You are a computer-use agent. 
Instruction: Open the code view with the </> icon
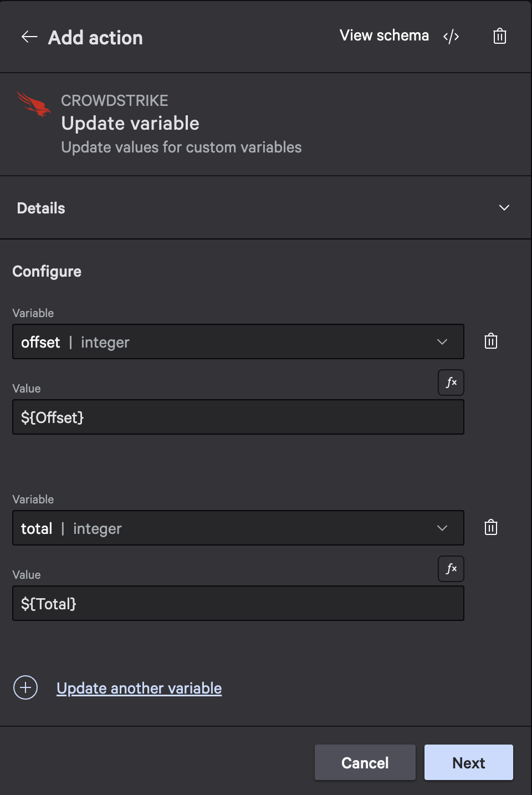point(451,35)
